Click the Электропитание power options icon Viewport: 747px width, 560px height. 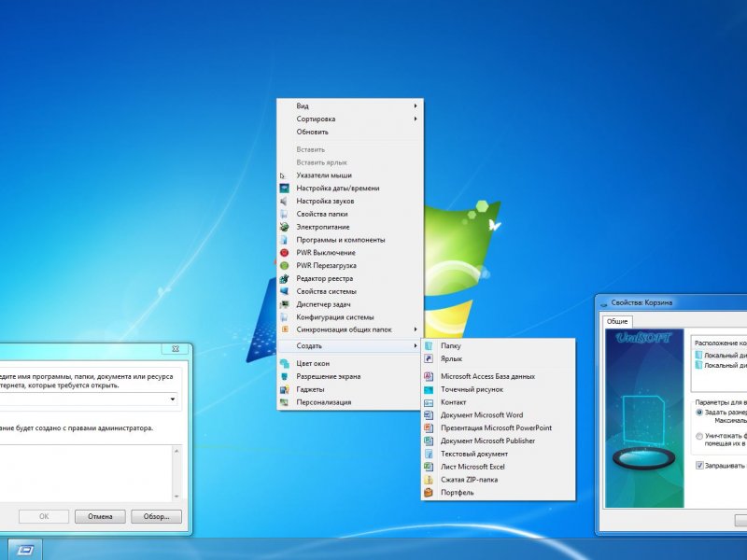[284, 227]
